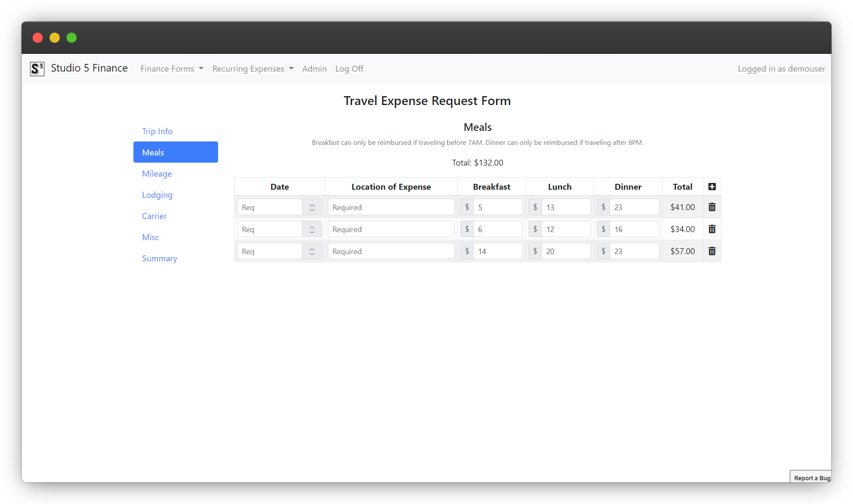Click the add meal row plus icon
The image size is (853, 504).
[712, 187]
